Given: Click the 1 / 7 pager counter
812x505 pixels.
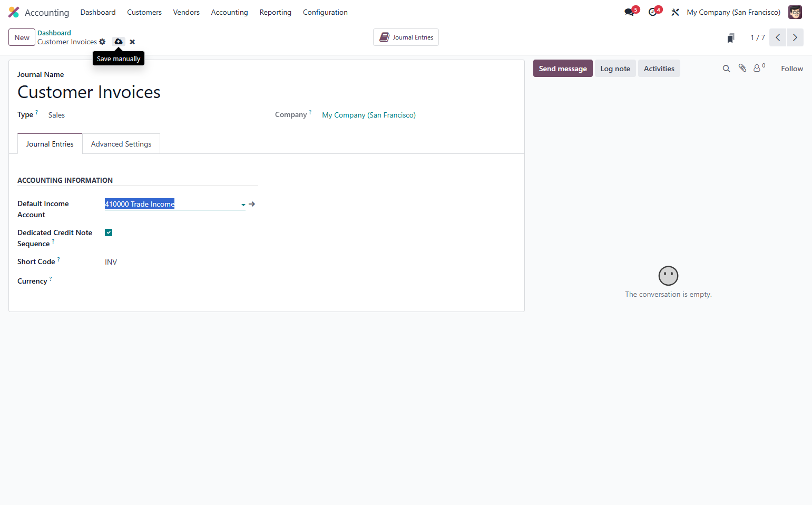Looking at the screenshot, I should click(x=758, y=37).
